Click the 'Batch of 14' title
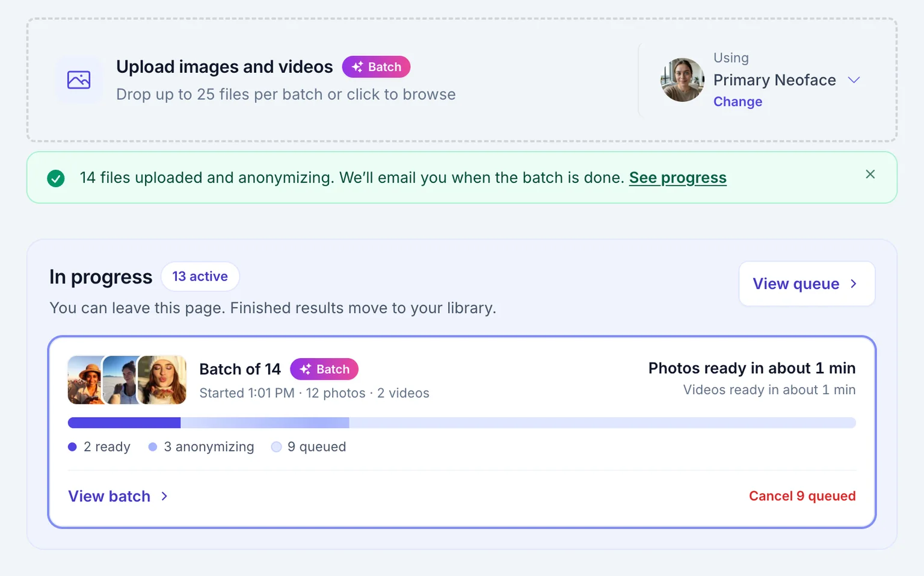This screenshot has width=924, height=576. tap(240, 369)
